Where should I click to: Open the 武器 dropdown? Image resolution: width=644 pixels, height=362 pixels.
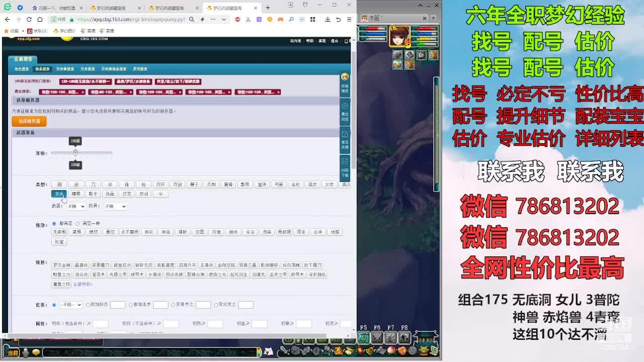pyautogui.click(x=76, y=206)
